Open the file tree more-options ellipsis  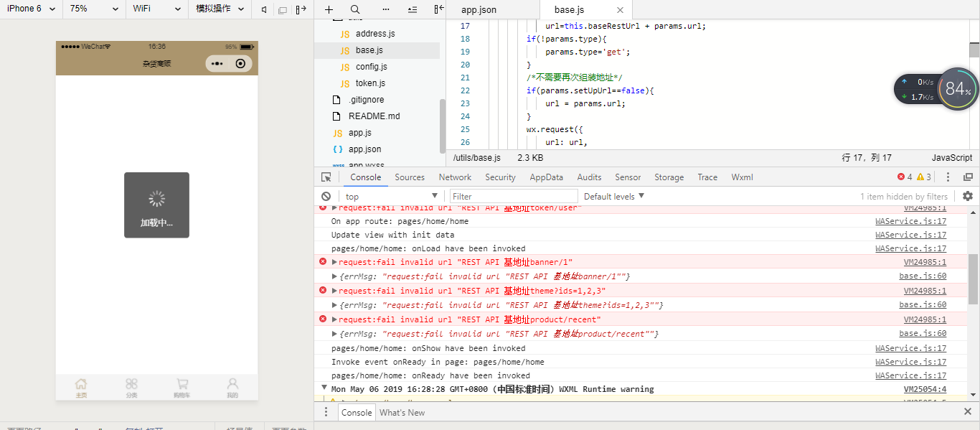(386, 10)
